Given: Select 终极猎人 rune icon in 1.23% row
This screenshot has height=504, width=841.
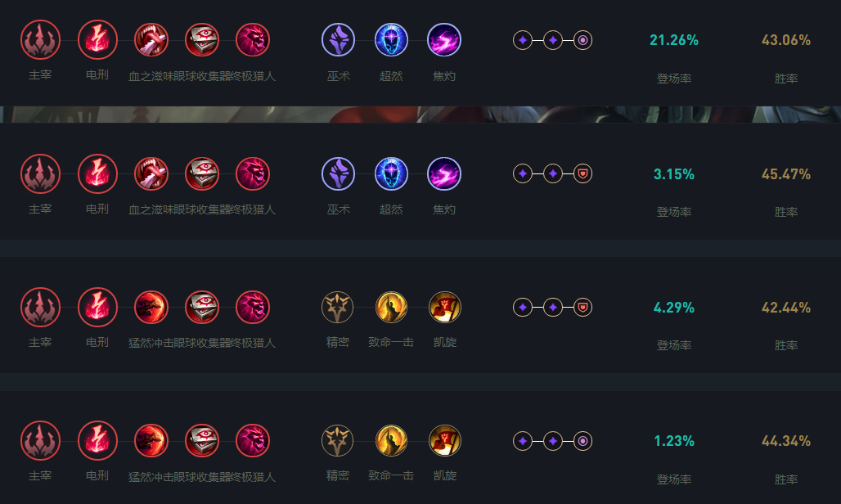Looking at the screenshot, I should pyautogui.click(x=253, y=441).
